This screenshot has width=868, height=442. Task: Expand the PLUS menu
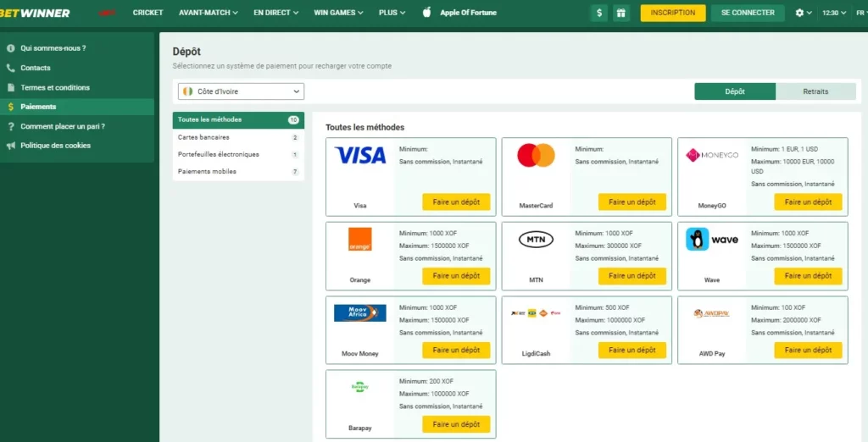(392, 13)
